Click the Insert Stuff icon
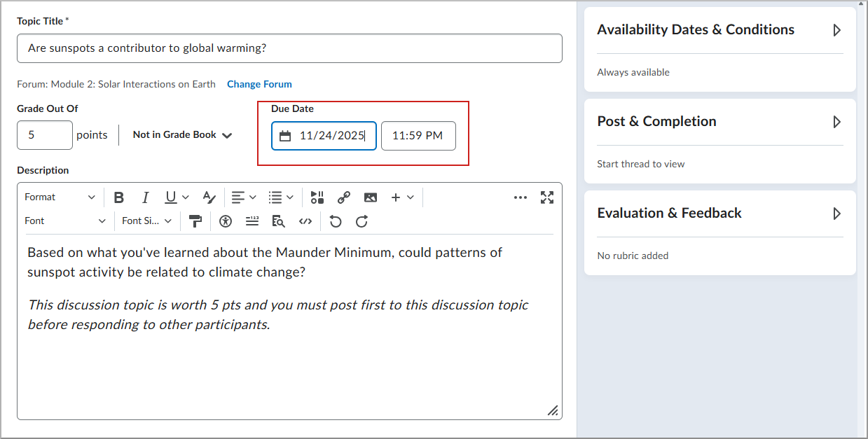 point(316,197)
